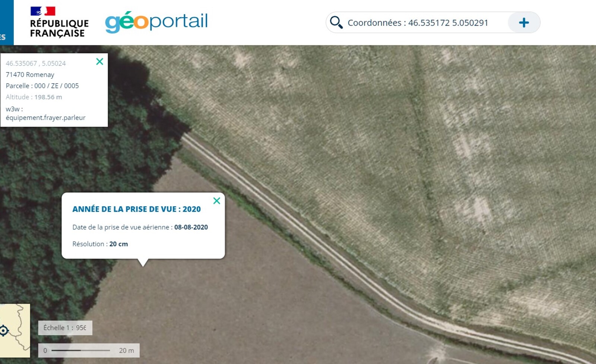Open advanced search with the plus button
The width and height of the screenshot is (596, 364).
click(524, 22)
